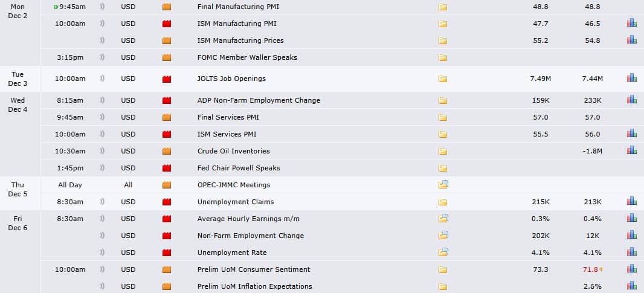The image size is (644, 293).
Task: Open the detail folder for Average Hourly Earnings m/m
Action: (x=443, y=219)
